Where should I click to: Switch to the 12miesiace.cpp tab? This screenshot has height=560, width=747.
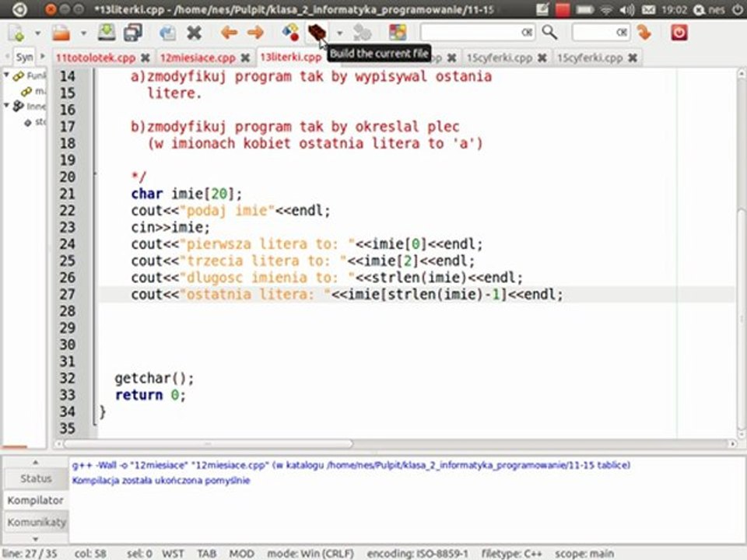(x=198, y=58)
